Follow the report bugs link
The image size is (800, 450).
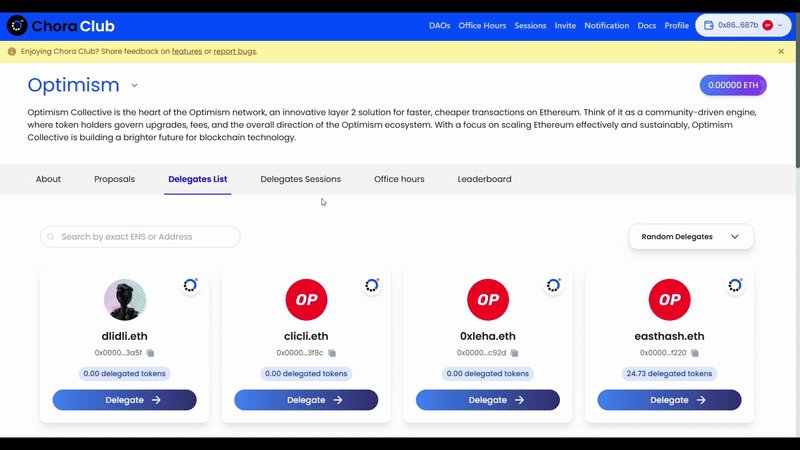pyautogui.click(x=235, y=52)
